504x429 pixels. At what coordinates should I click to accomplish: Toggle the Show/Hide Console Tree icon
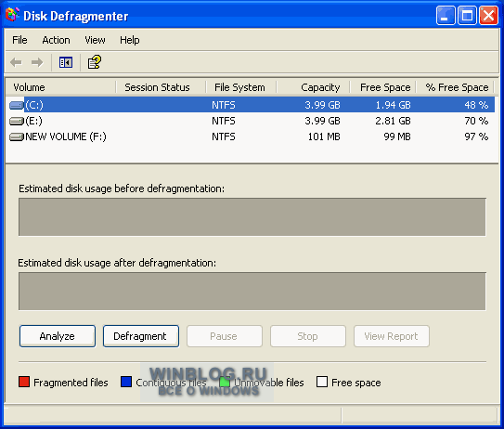tap(66, 62)
